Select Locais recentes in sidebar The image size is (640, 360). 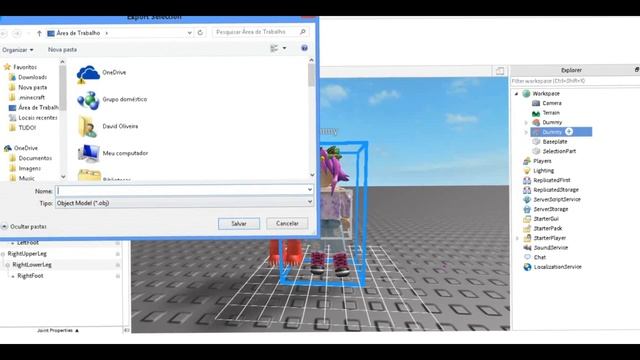coord(33,118)
